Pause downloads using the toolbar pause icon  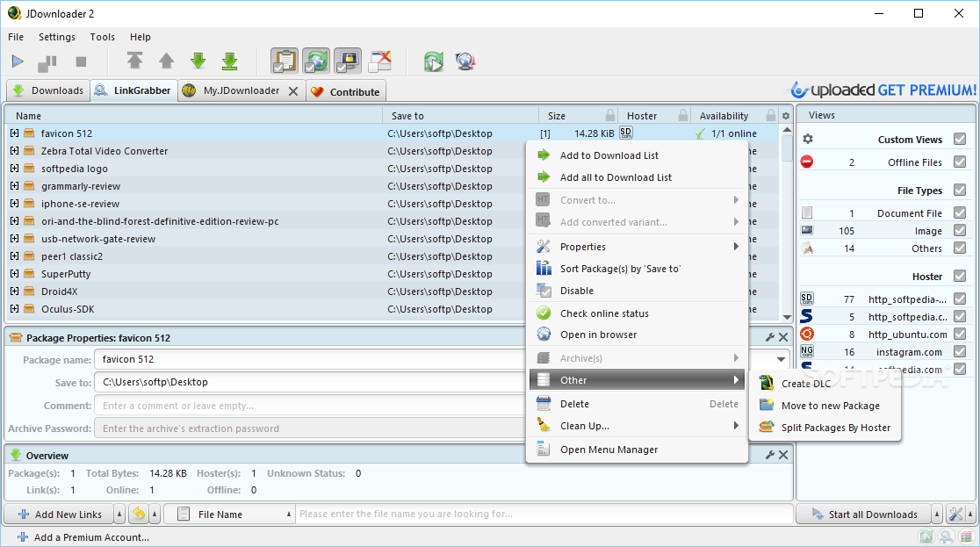[x=47, y=61]
